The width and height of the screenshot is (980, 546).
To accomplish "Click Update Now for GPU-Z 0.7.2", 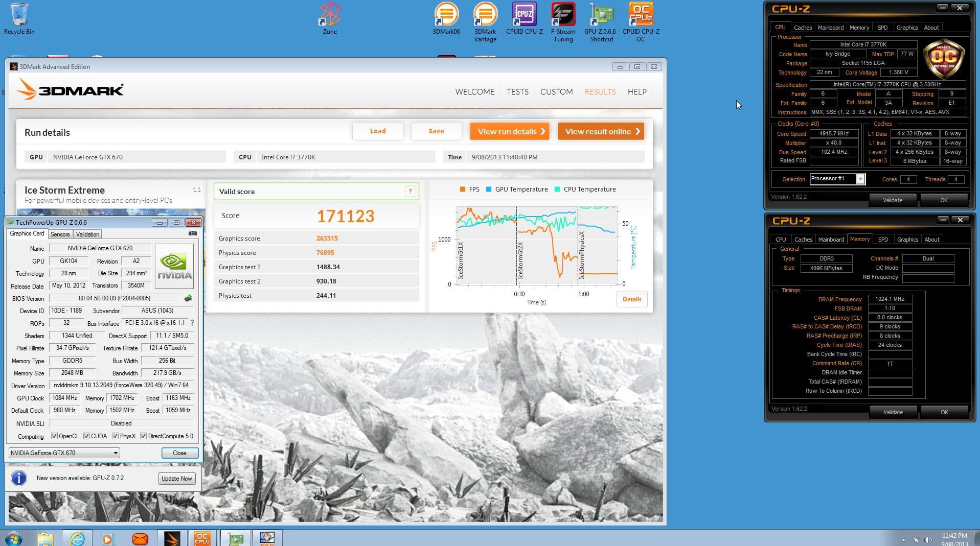I will coord(176,479).
